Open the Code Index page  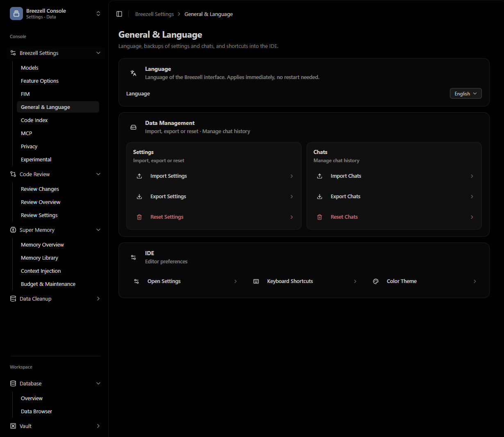coord(58,120)
